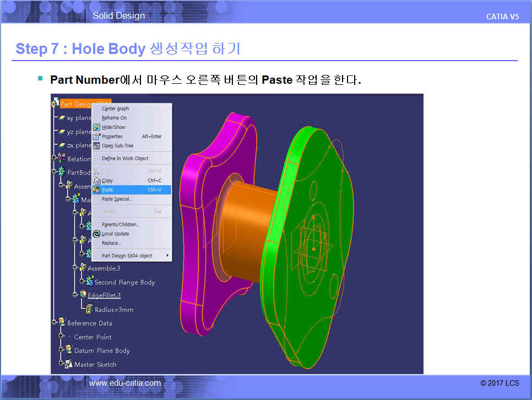The image size is (532, 400).
Task: Click the EdgeFillet.3 feature icon
Action: click(83, 295)
